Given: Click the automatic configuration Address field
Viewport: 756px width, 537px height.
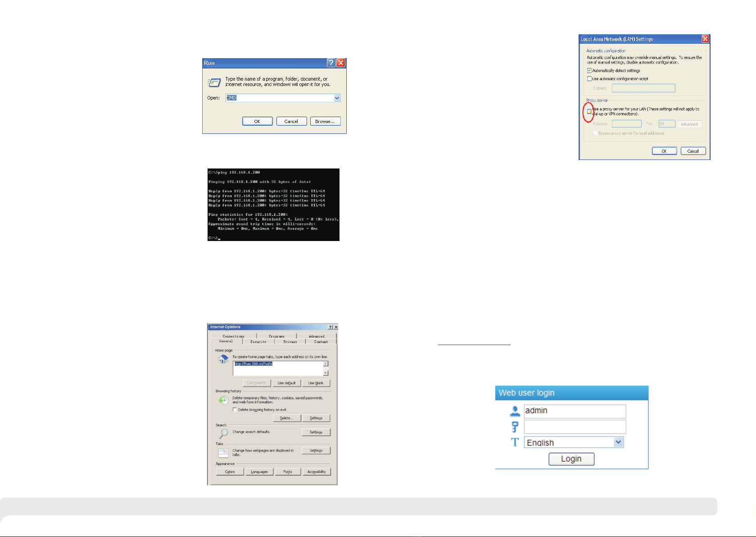Looking at the screenshot, I should point(643,88).
